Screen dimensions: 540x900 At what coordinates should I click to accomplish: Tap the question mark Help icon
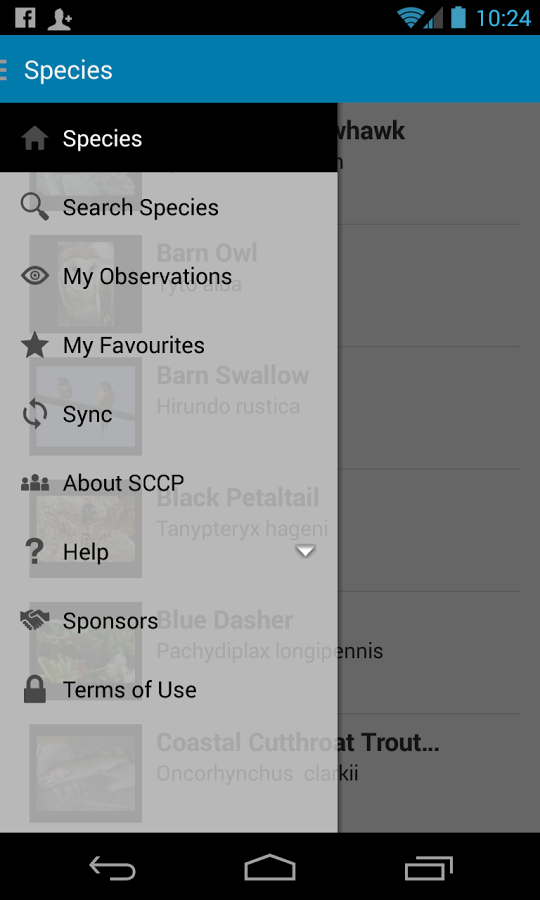pyautogui.click(x=34, y=552)
